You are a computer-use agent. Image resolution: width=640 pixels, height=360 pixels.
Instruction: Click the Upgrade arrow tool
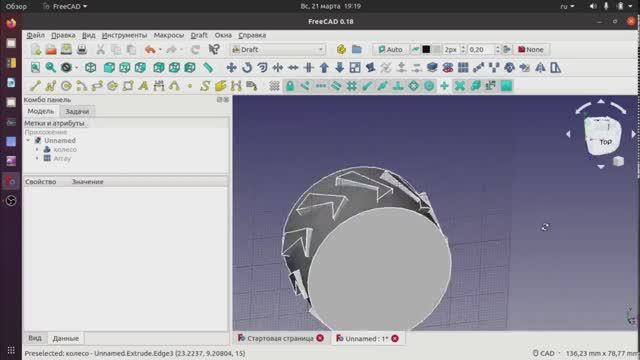324,68
